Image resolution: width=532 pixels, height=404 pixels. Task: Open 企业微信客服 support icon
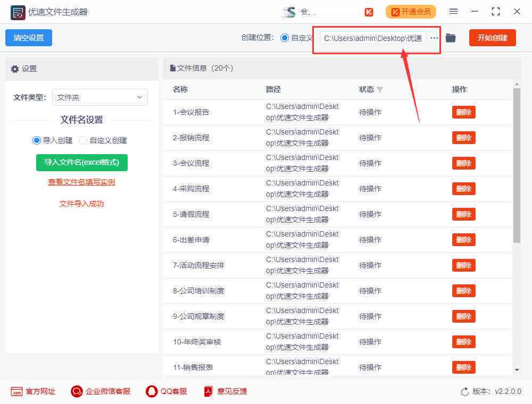pyautogui.click(x=77, y=391)
